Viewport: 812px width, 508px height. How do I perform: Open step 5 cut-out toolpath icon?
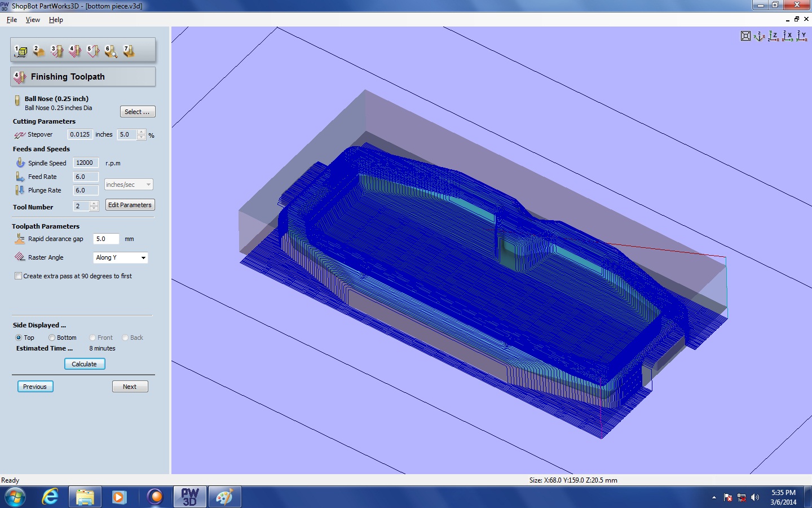(x=92, y=51)
